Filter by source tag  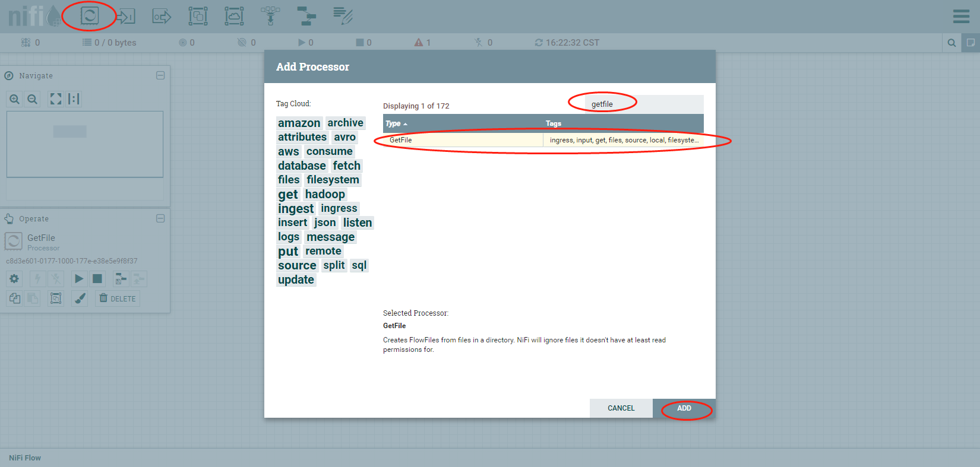(297, 265)
